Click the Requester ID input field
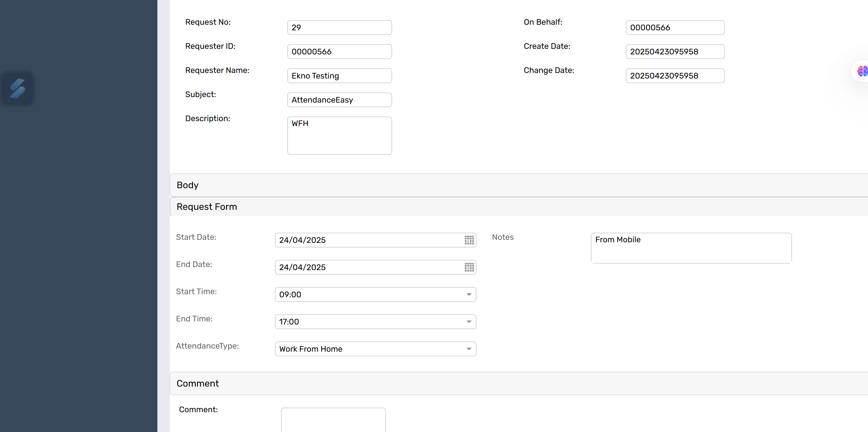The image size is (868, 432). click(x=339, y=52)
